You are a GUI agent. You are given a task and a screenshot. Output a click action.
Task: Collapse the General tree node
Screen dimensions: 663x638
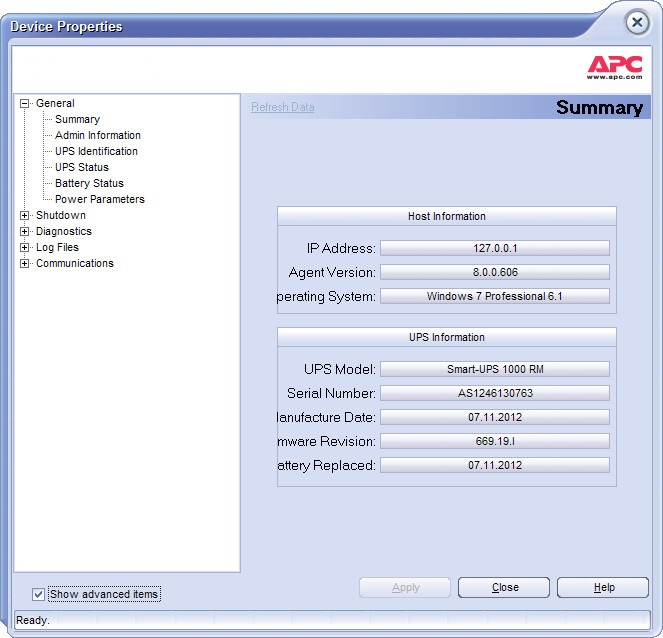(x=25, y=104)
